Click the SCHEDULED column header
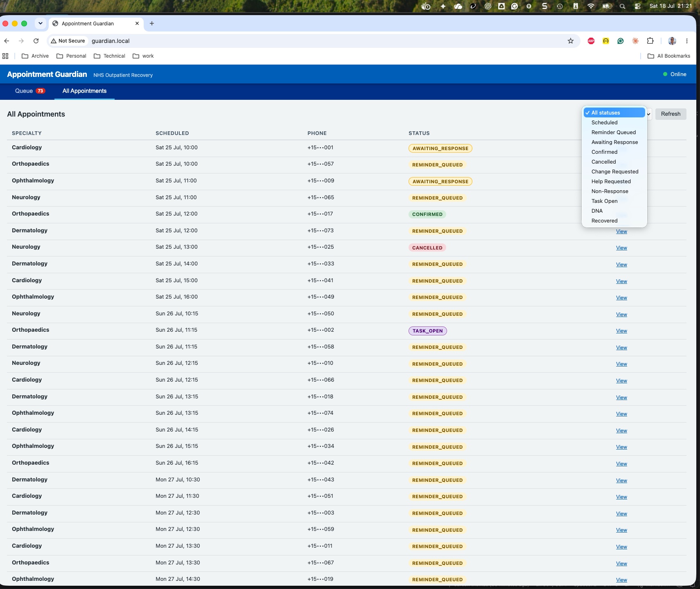Screen dimensions: 700x589 pos(172,133)
